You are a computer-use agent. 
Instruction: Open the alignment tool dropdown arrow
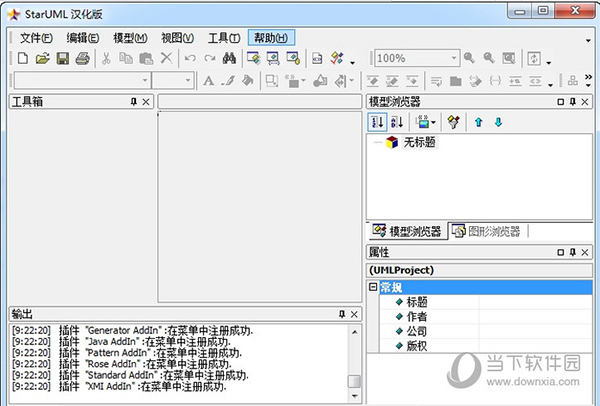click(352, 81)
